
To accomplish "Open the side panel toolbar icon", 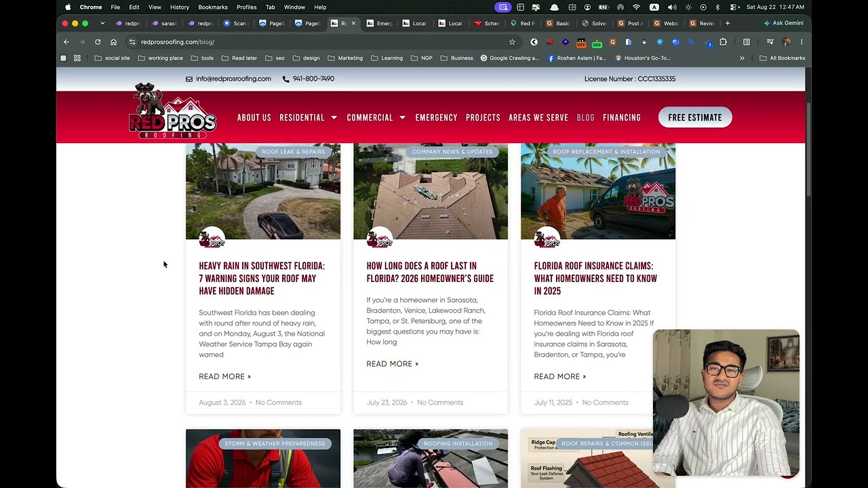I will tap(747, 42).
